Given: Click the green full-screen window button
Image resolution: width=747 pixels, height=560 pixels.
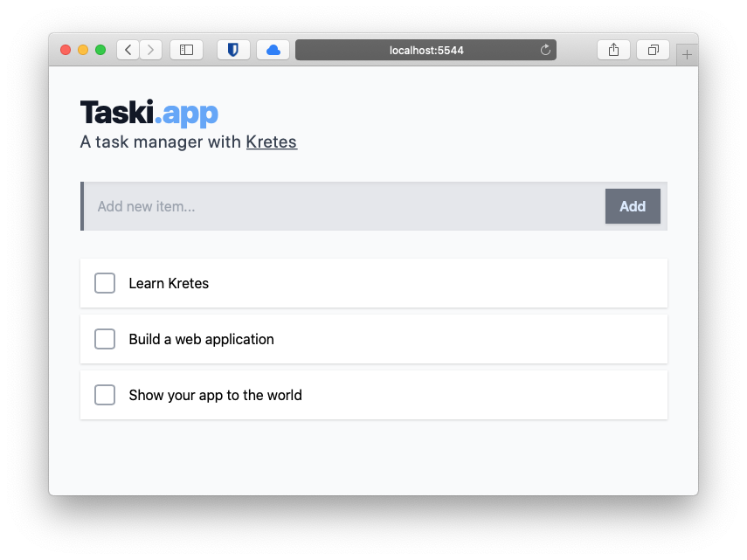Looking at the screenshot, I should pos(100,50).
